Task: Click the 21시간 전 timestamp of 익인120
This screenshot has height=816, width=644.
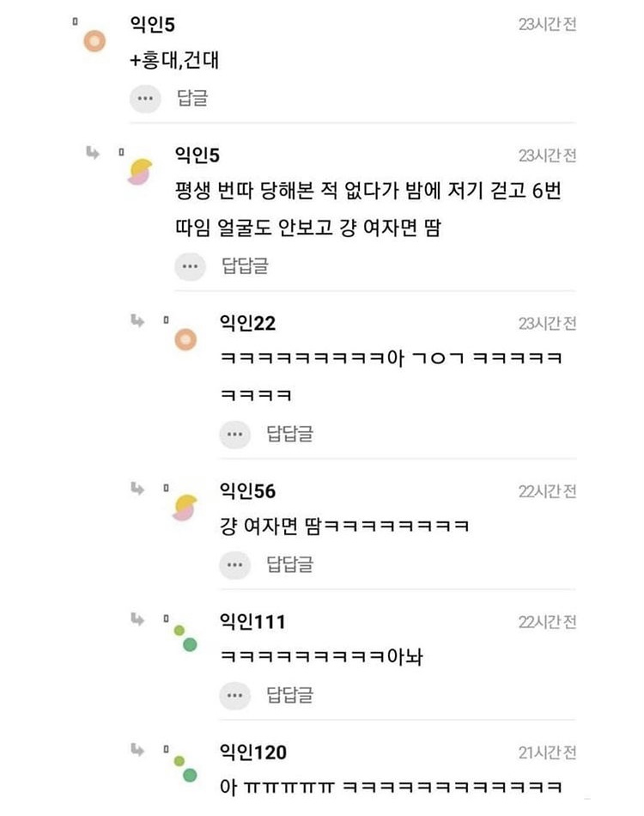Action: point(547,752)
